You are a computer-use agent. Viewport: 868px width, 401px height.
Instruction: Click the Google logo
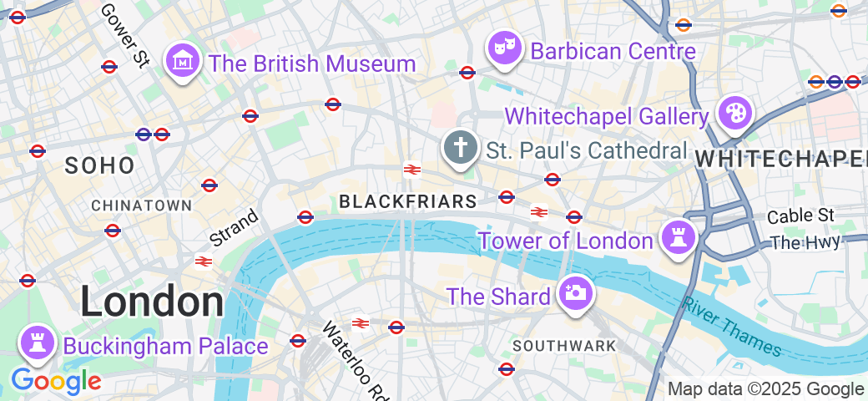tap(56, 383)
